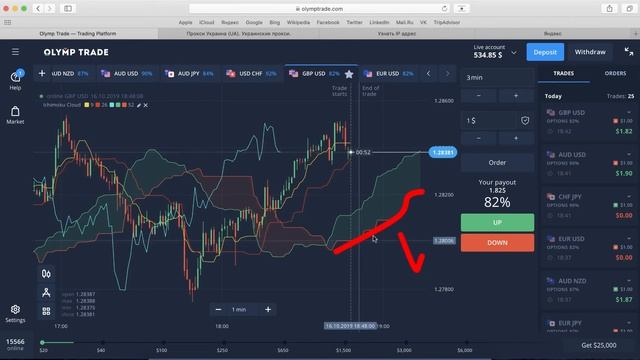Edit Ichimoku Cloud indicator with pencil icon

[x=139, y=105]
